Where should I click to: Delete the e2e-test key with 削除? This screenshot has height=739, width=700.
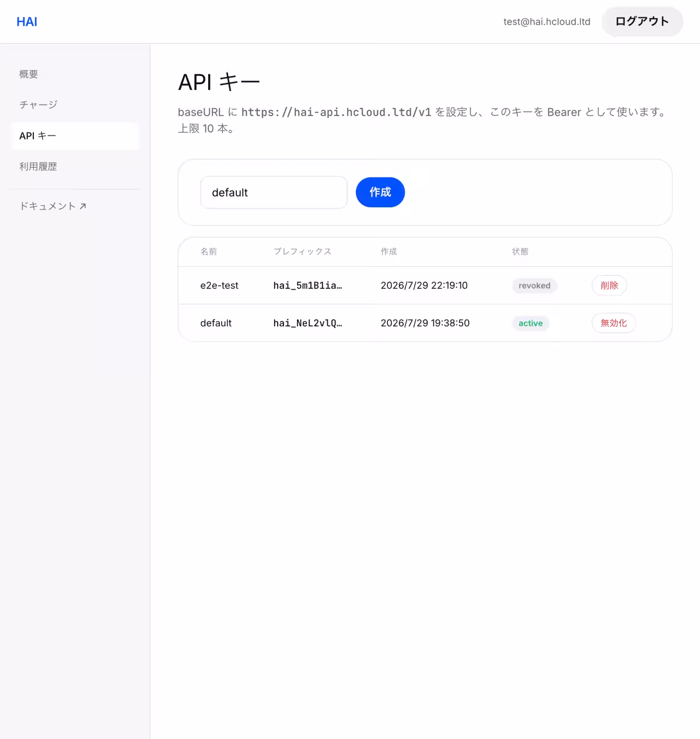tap(609, 285)
